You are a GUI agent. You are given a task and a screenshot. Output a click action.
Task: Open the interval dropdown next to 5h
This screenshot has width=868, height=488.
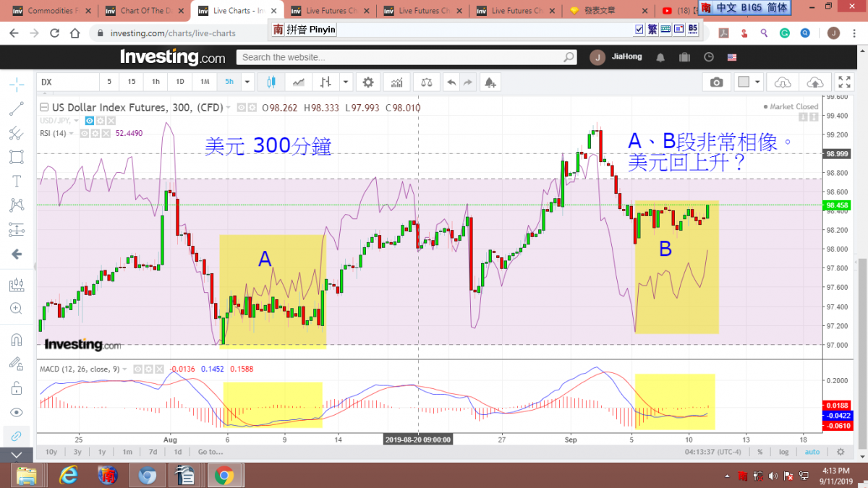[247, 82]
